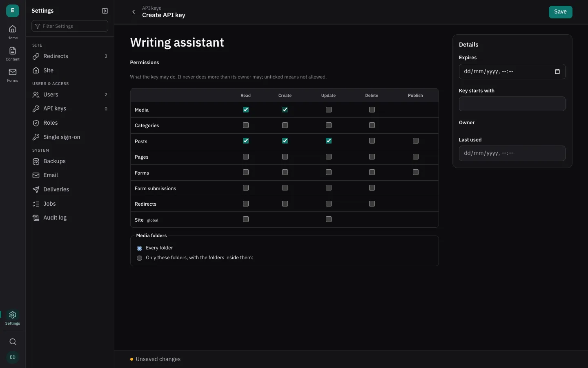Click the Last used date field
The height and width of the screenshot is (368, 588).
pos(512,153)
